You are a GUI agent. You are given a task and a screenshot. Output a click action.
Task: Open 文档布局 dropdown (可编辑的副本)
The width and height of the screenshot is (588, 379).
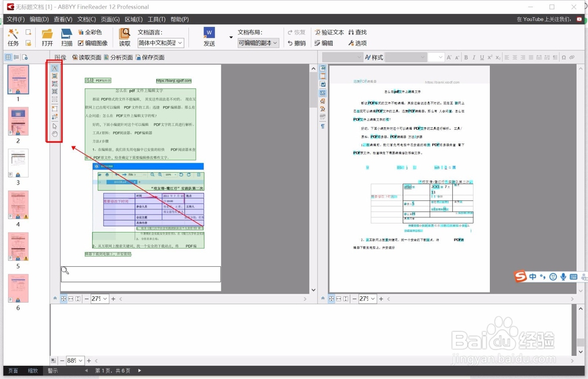click(x=258, y=43)
